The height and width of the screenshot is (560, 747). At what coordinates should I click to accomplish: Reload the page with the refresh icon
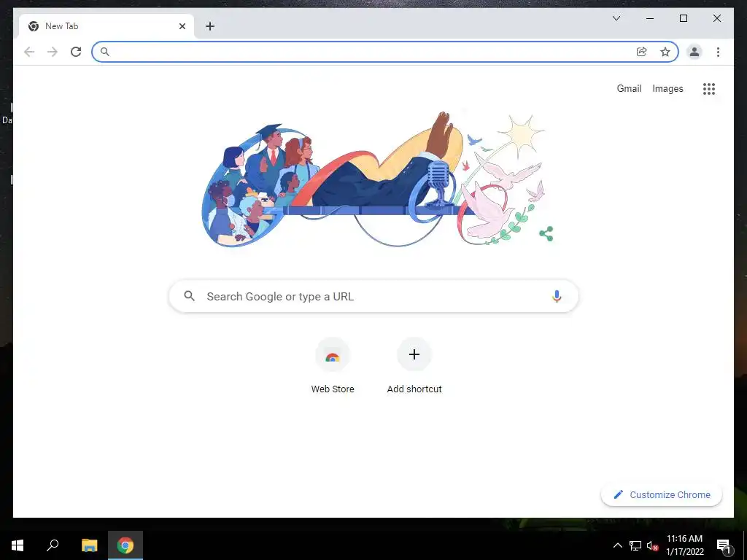click(76, 52)
